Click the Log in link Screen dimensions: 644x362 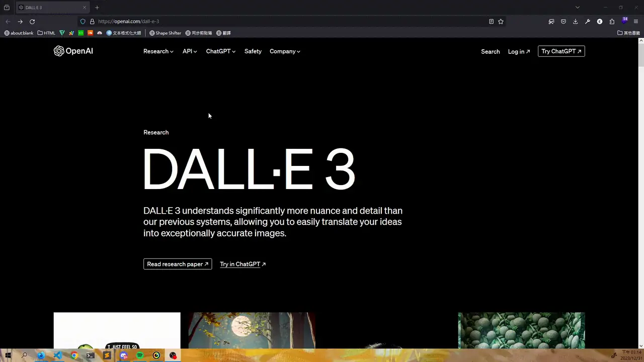[519, 51]
